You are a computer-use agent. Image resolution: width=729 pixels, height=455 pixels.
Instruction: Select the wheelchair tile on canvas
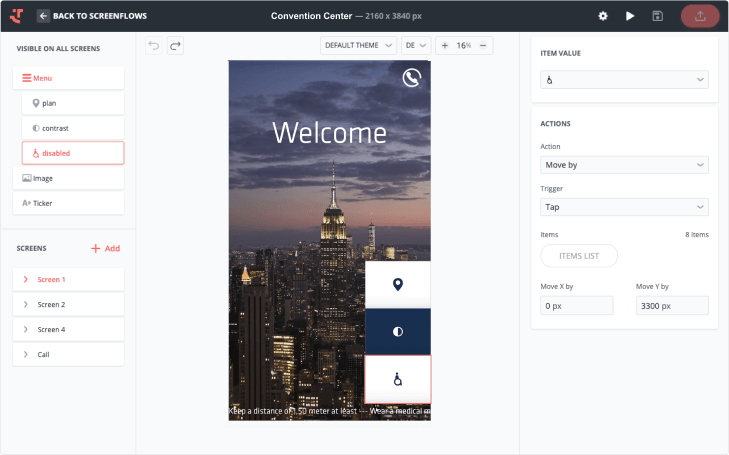pyautogui.click(x=398, y=379)
